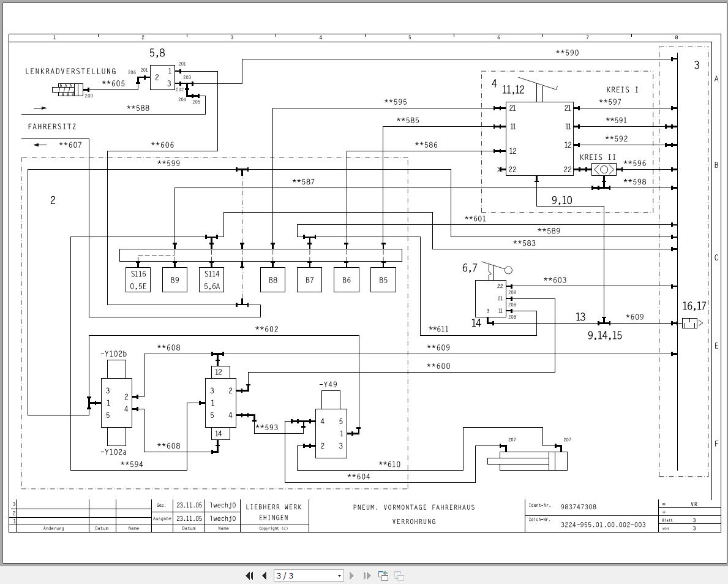Image resolution: width=728 pixels, height=584 pixels.
Task: Click the cylinder symbol under LENKRADVERSTELLUNG
Action: pyautogui.click(x=69, y=89)
